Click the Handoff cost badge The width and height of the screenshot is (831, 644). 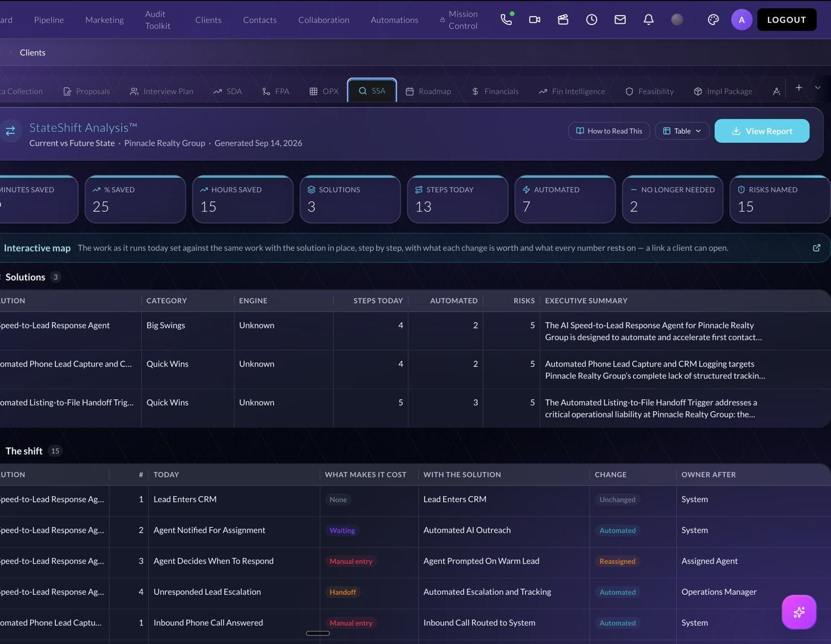tap(342, 592)
